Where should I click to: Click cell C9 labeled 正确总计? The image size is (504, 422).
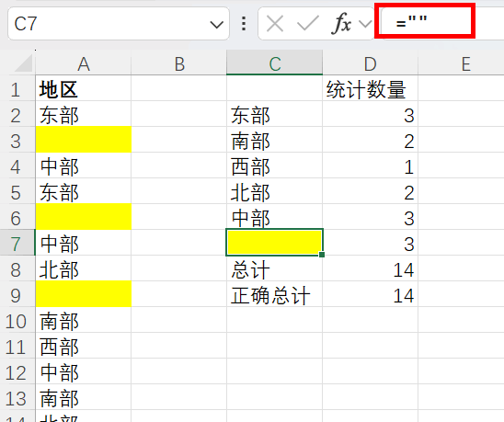(274, 294)
